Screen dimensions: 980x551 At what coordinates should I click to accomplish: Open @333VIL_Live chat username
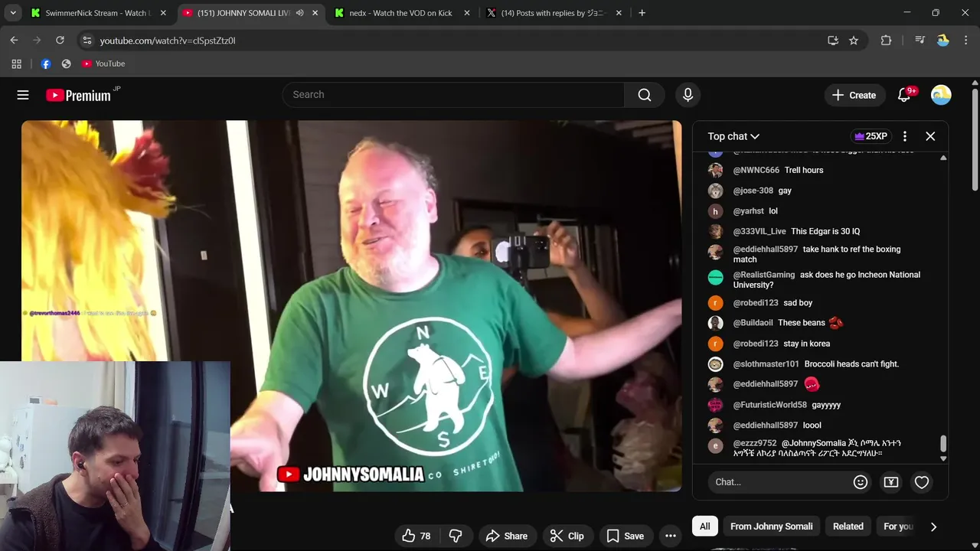click(x=759, y=231)
